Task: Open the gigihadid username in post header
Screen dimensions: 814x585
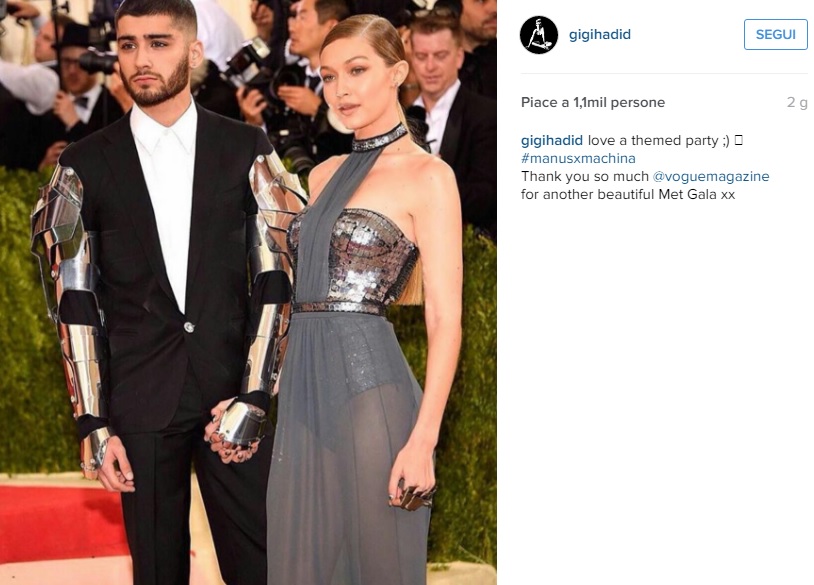Action: click(x=600, y=34)
